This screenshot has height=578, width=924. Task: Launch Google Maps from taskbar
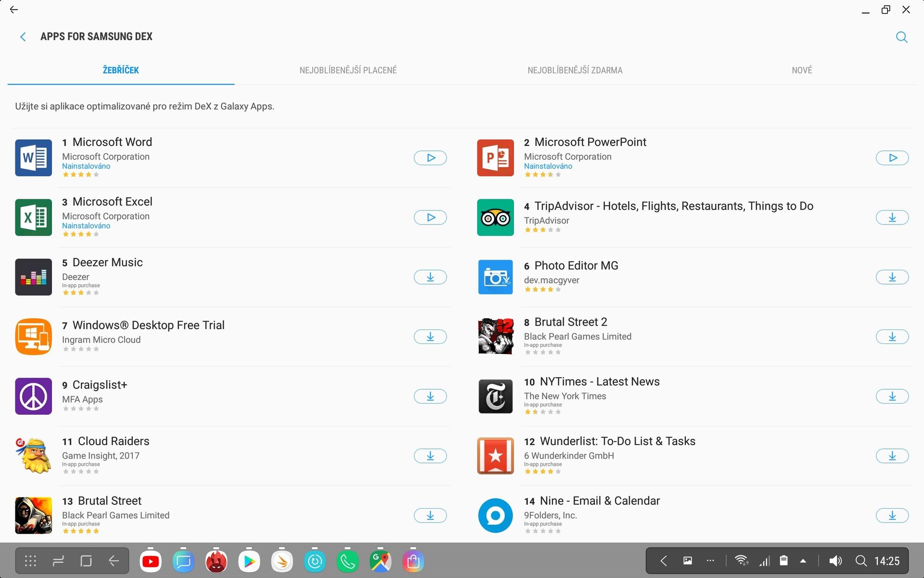[380, 561]
